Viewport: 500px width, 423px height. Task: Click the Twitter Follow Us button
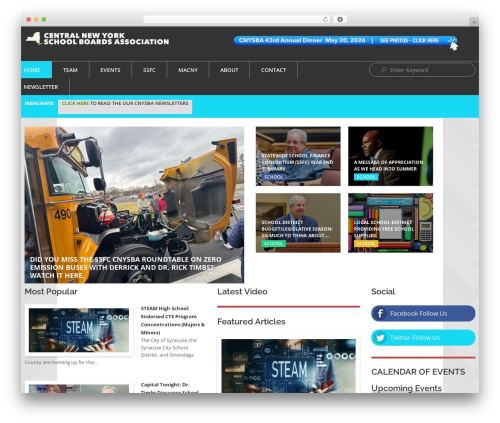click(423, 338)
